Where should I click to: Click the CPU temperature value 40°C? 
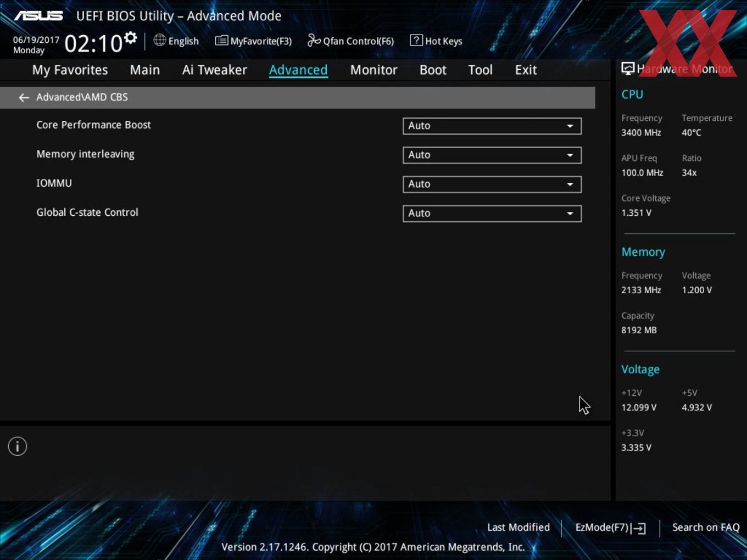692,132
